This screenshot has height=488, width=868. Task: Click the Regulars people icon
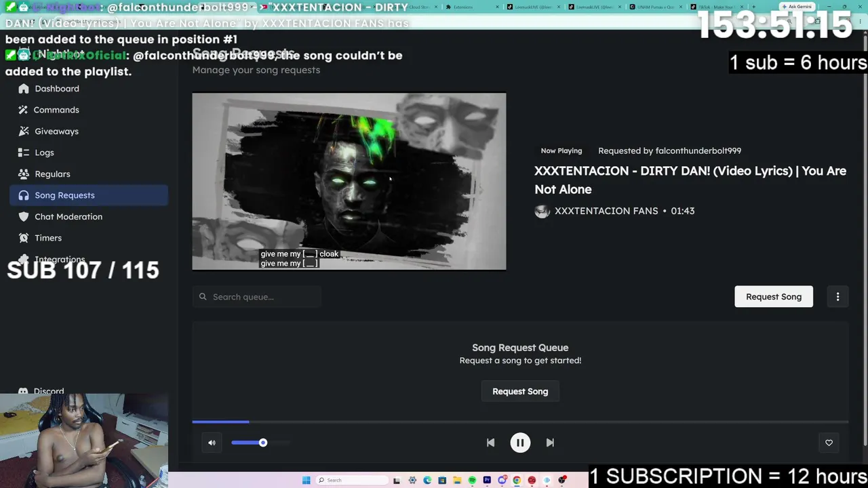(24, 174)
